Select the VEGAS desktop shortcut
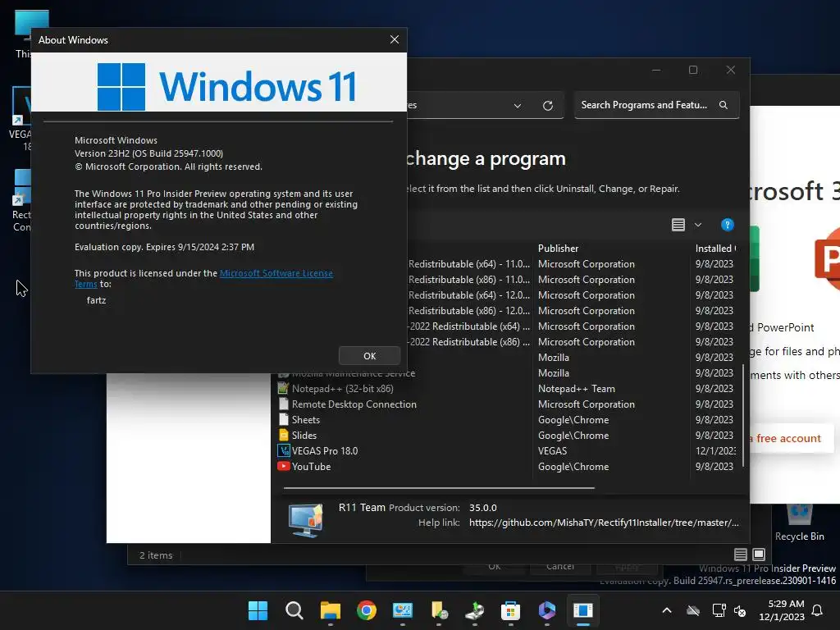 21,120
